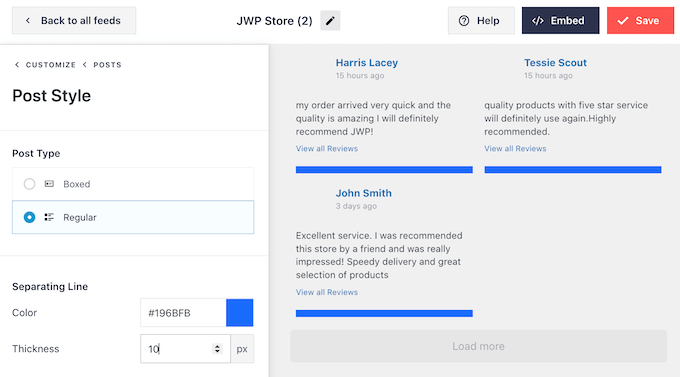Viewport: 680px width, 377px height.
Task: Click the feed title JWP Store (2)
Action: [274, 20]
